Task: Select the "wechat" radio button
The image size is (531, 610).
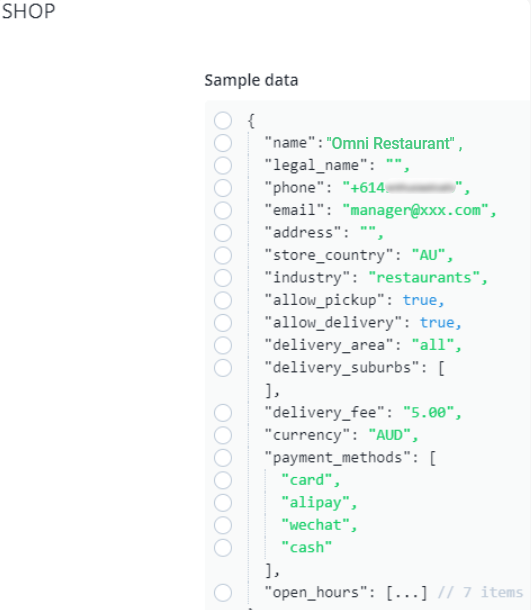Action: point(223,525)
